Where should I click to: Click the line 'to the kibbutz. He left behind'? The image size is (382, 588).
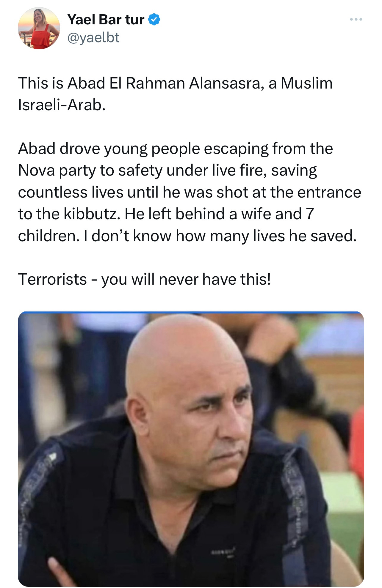point(166,214)
